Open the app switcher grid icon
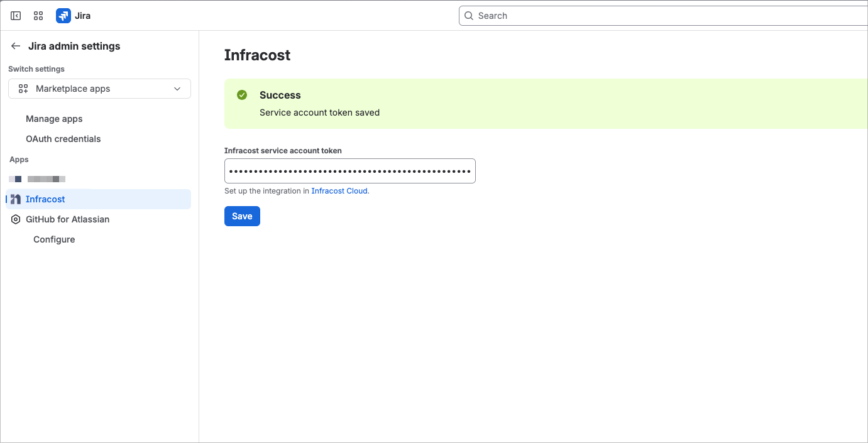 pyautogui.click(x=38, y=16)
